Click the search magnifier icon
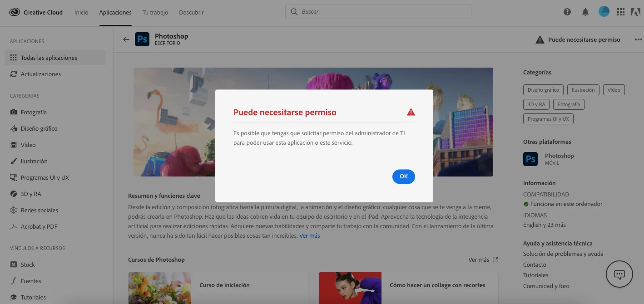 [x=294, y=12]
